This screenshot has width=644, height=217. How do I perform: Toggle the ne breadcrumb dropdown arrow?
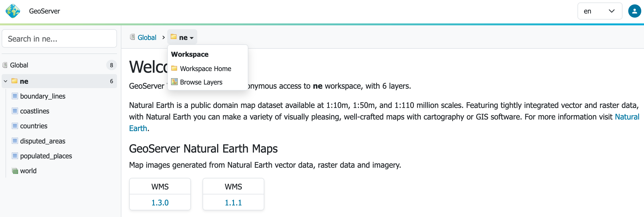click(x=192, y=38)
